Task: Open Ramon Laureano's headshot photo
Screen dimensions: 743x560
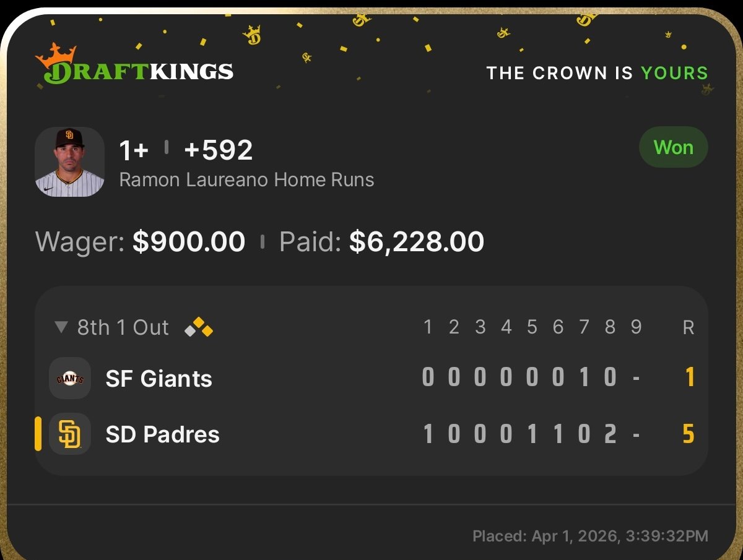Action: tap(69, 162)
